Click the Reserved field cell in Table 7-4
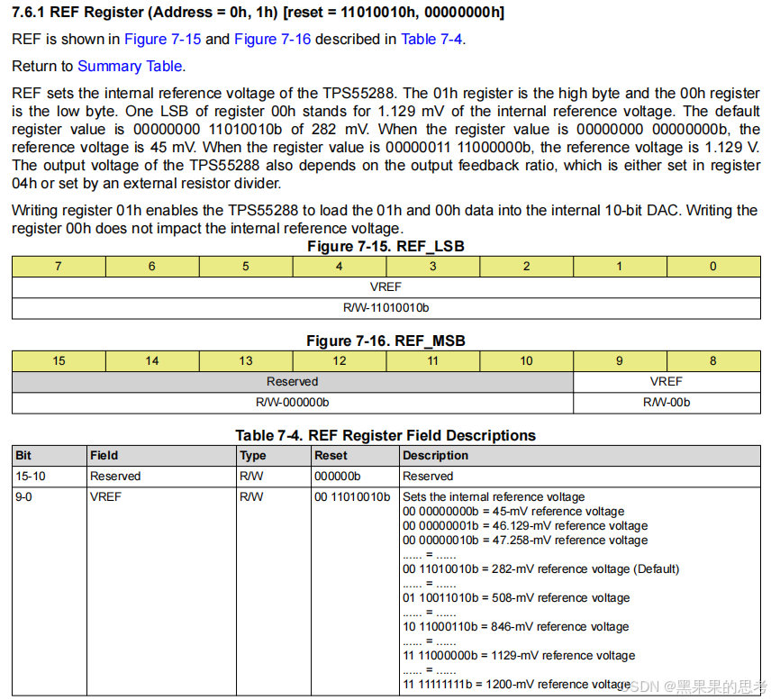 point(162,477)
